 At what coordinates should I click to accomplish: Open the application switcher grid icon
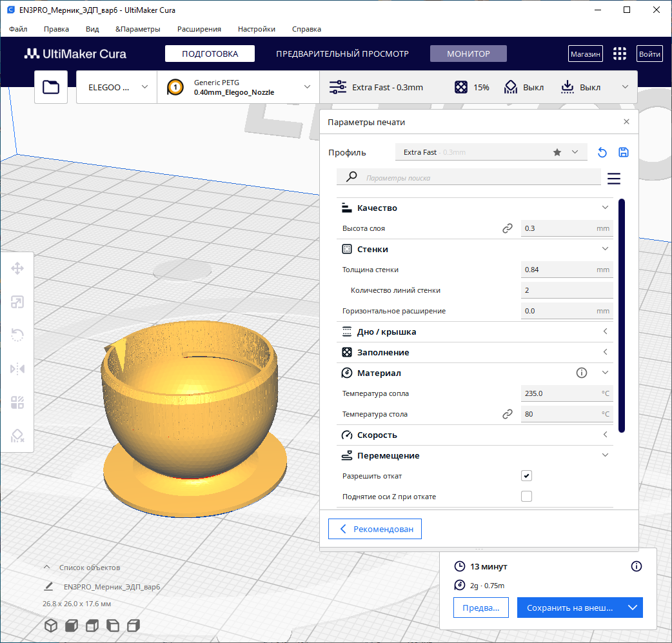pos(619,54)
